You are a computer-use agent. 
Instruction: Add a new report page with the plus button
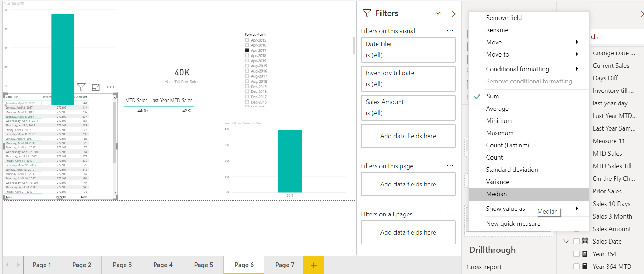pyautogui.click(x=313, y=265)
